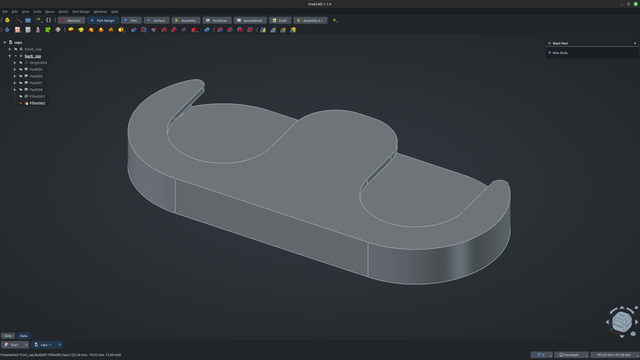Expand the Pad005 node
This screenshot has width=640, height=360.
(15, 69)
